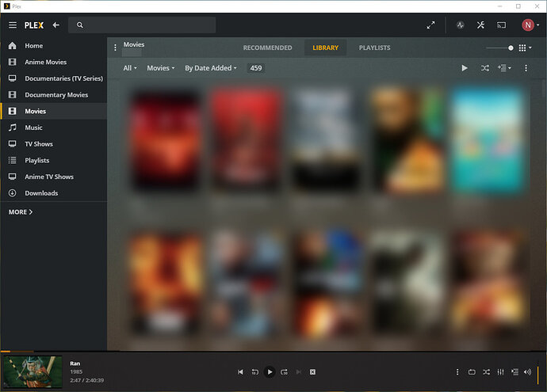Toggle repeat mode in the player
The width and height of the screenshot is (547, 392).
[x=472, y=371]
